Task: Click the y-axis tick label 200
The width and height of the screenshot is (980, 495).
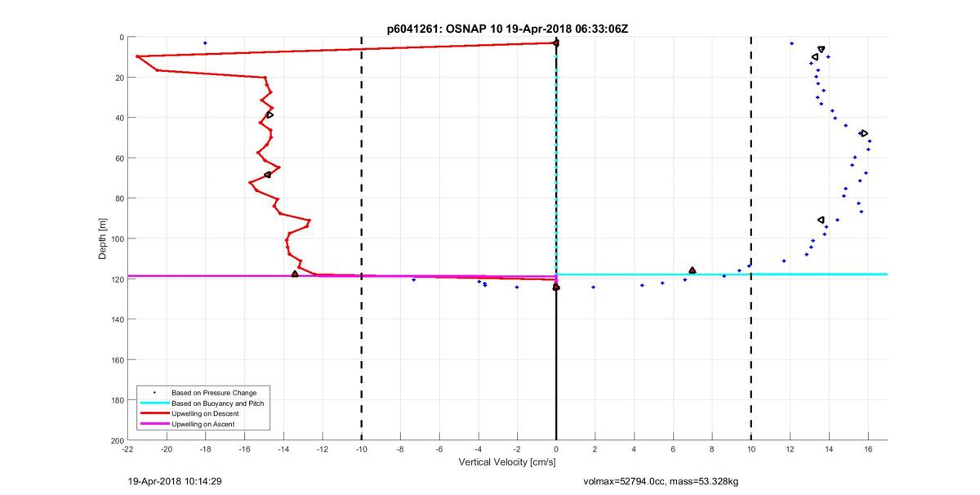Action: click(118, 440)
